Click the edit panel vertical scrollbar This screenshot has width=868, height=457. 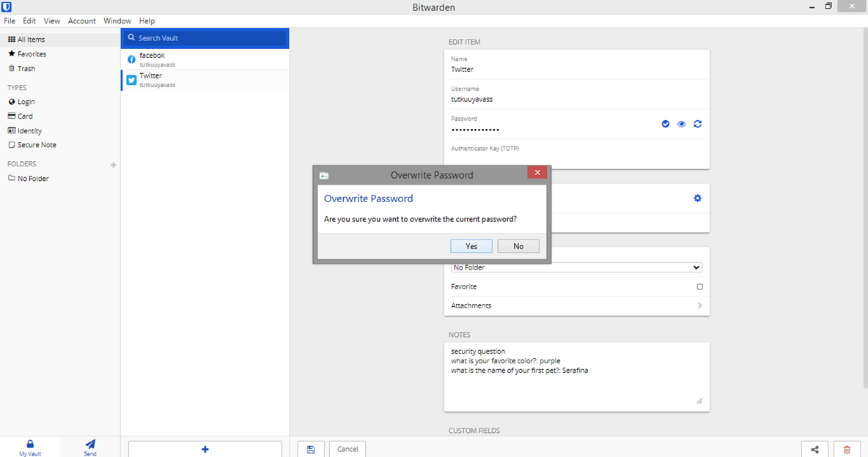point(865,207)
